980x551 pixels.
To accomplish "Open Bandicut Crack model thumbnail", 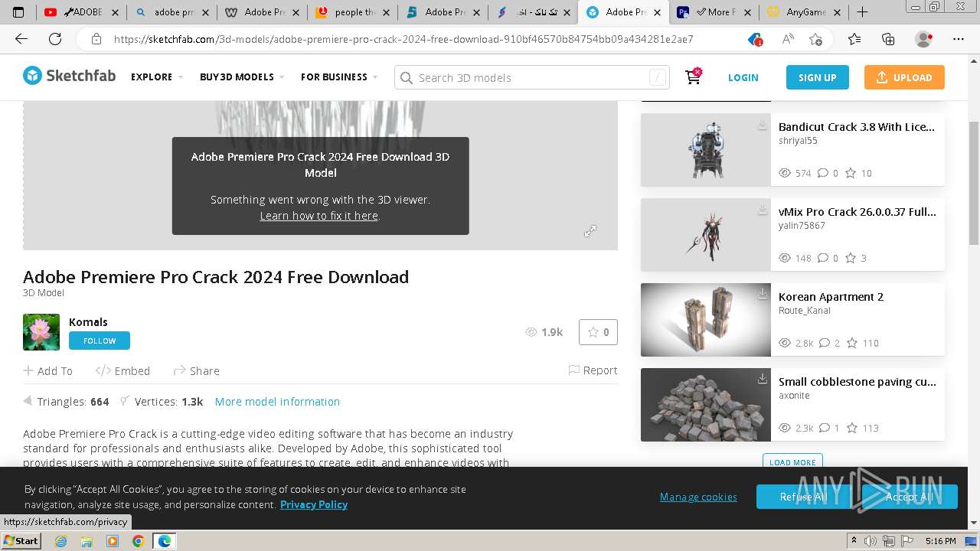I will click(x=706, y=150).
